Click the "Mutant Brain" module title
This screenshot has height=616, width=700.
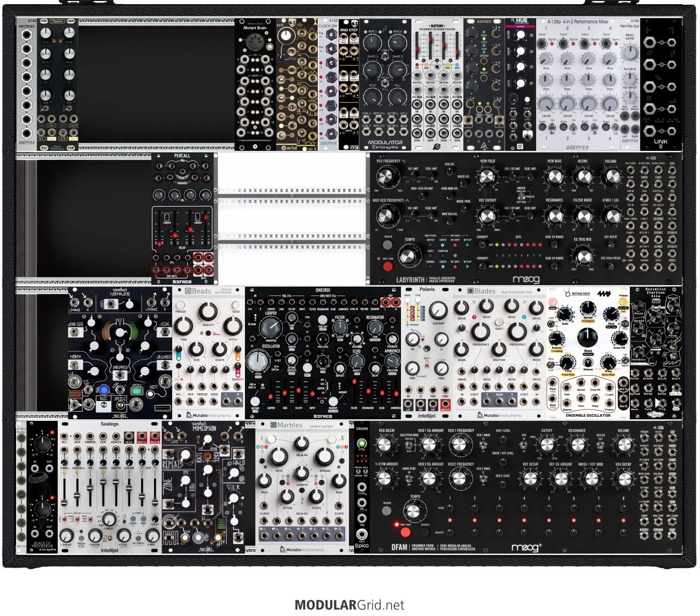(x=255, y=28)
